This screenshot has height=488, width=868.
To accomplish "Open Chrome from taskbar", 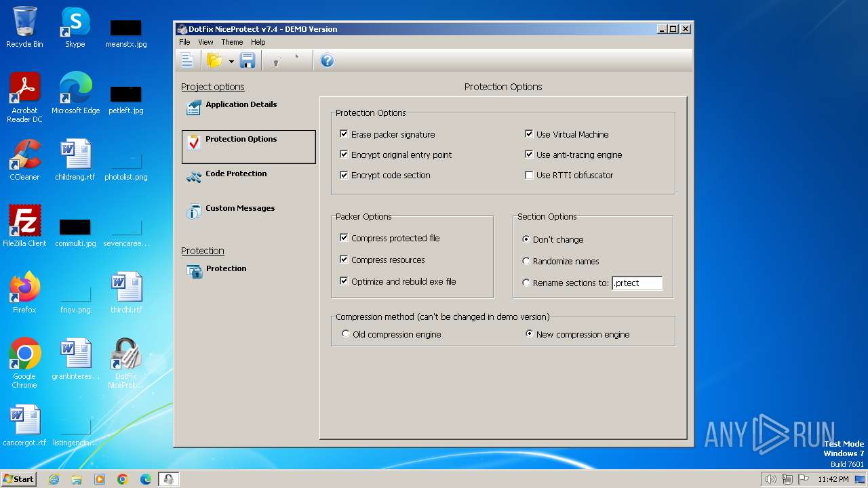I will tap(123, 479).
